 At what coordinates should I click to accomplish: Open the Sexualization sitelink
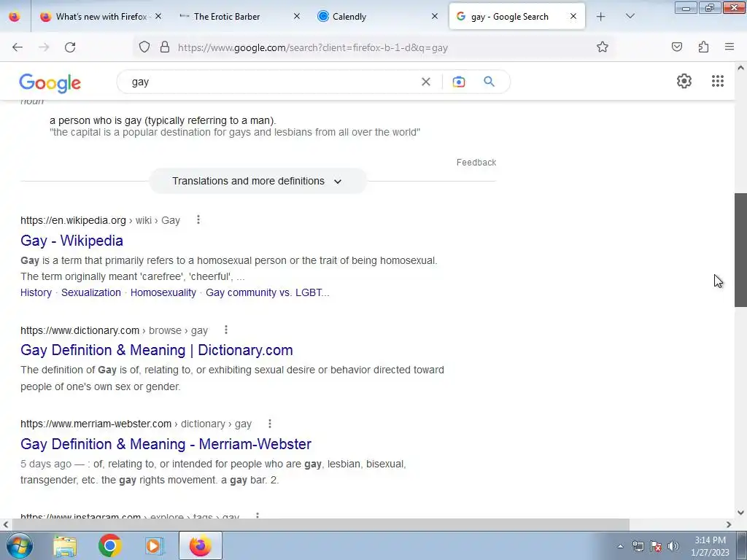point(91,292)
